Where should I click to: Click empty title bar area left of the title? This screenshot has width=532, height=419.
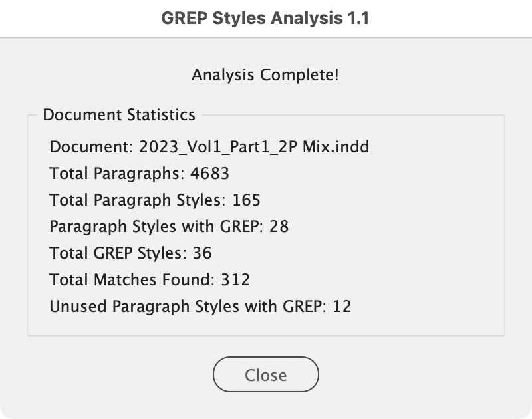(x=80, y=18)
